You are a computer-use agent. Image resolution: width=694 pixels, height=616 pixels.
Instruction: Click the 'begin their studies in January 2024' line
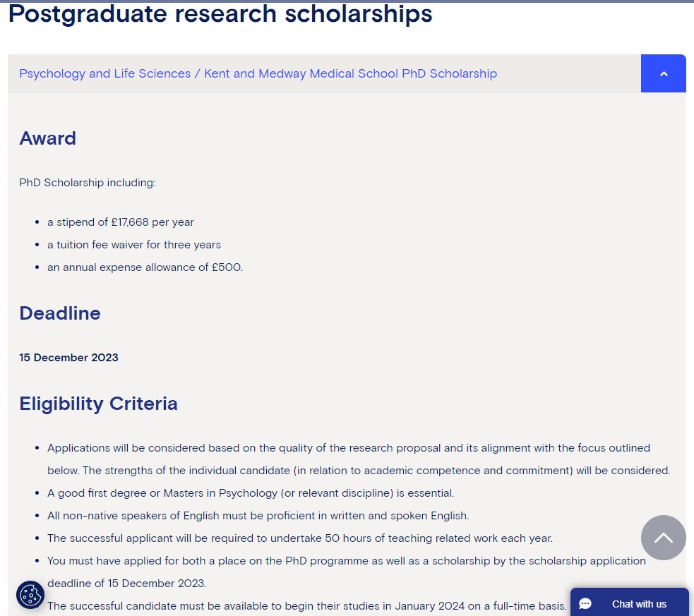(306, 606)
